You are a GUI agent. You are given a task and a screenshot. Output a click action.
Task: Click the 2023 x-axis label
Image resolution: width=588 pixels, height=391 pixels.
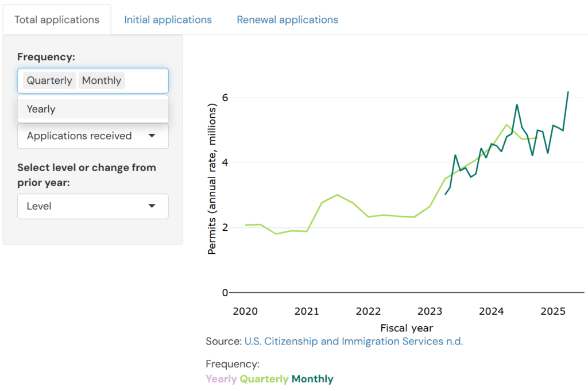click(x=430, y=311)
